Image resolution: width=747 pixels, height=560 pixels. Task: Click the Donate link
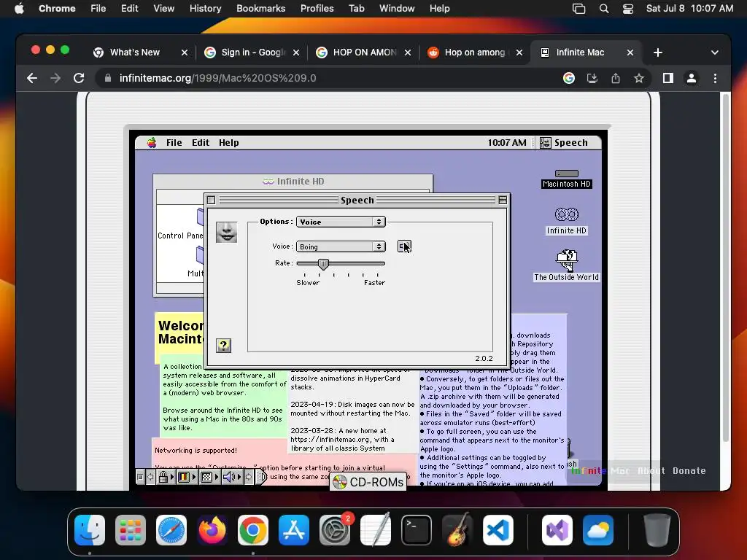(x=689, y=470)
